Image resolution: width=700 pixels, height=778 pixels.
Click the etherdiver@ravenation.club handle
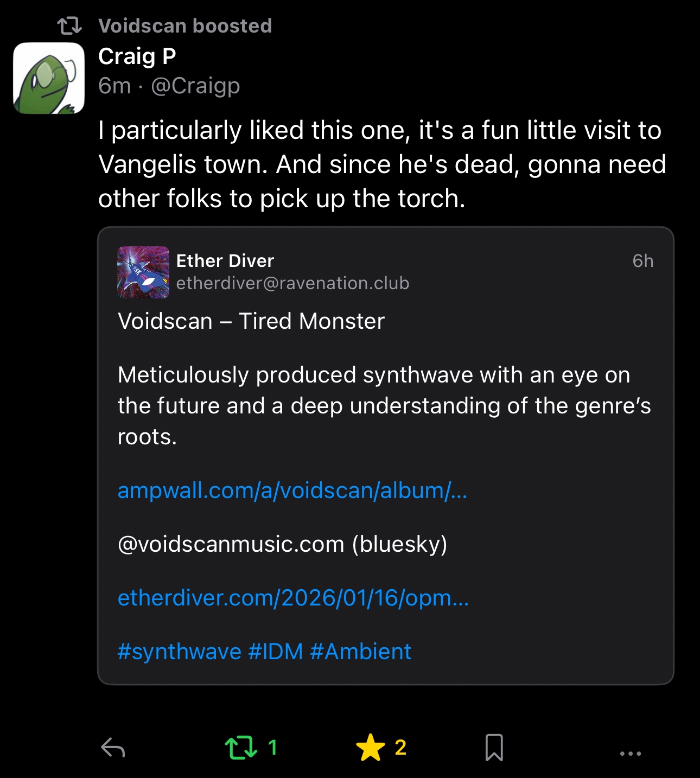(292, 283)
